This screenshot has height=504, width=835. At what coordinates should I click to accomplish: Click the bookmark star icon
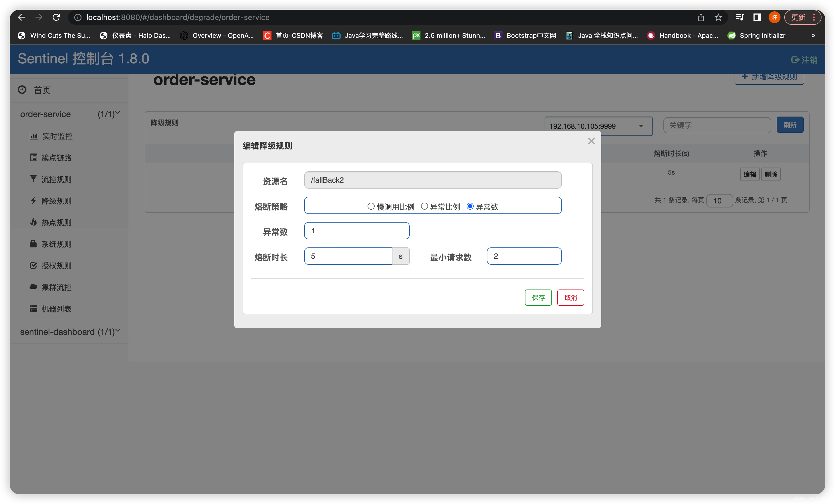pos(718,17)
